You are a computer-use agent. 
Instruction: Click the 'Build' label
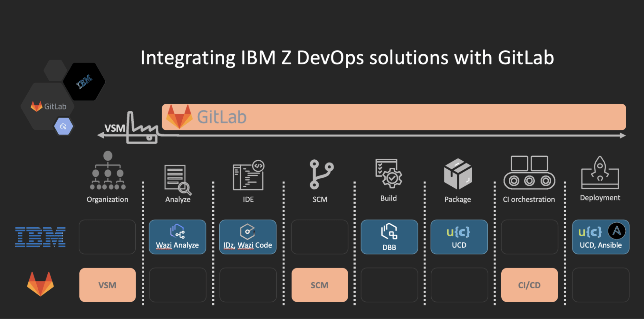point(389,198)
